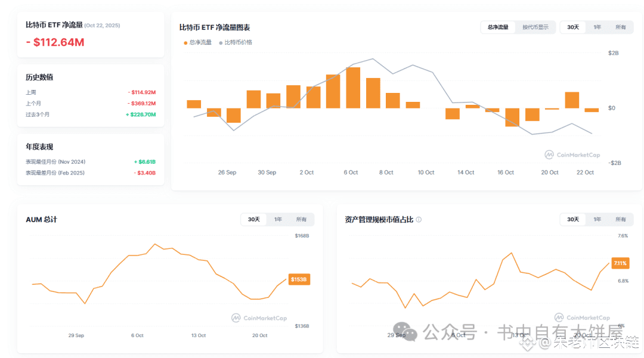Open the info icon beside 资产管理规模市值占比
Viewport: 644px width, 358px height.
[x=419, y=219]
